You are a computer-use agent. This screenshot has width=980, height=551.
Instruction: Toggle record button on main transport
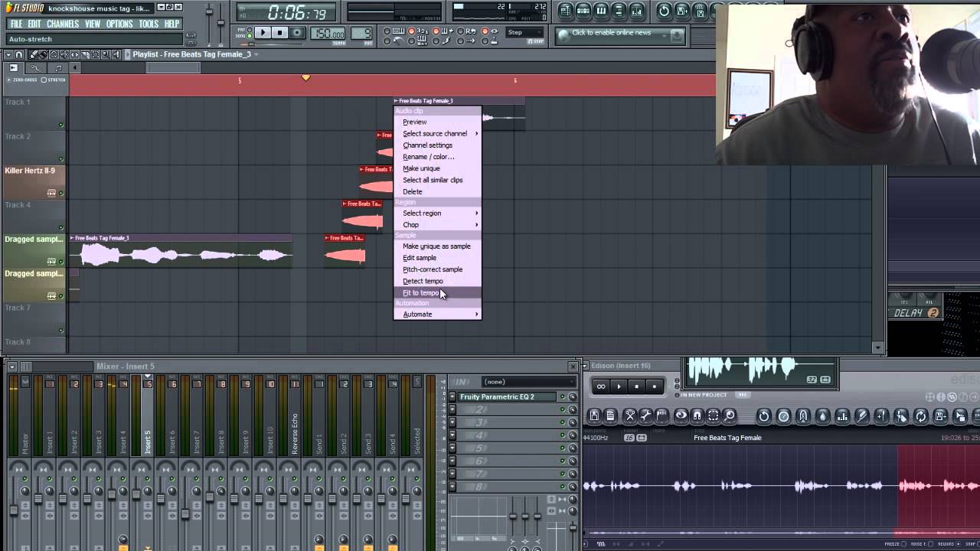pyautogui.click(x=298, y=32)
